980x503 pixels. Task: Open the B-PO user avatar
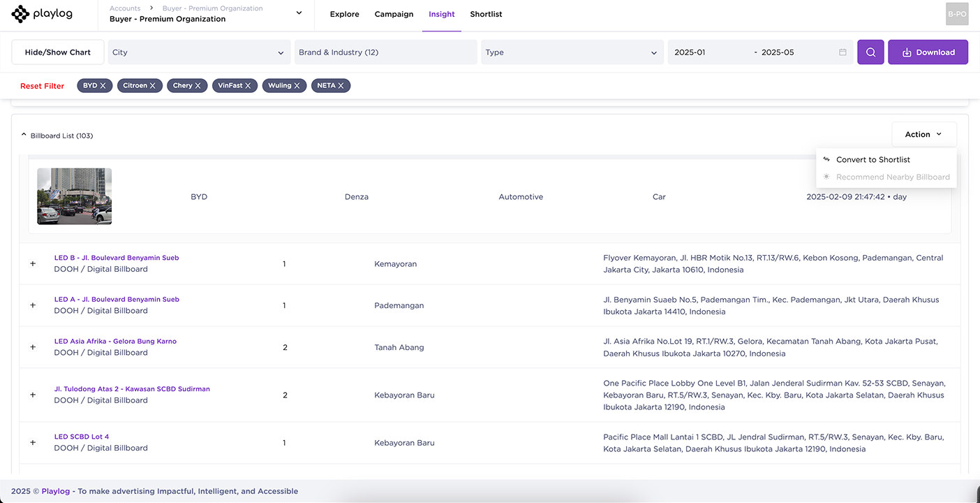(957, 14)
